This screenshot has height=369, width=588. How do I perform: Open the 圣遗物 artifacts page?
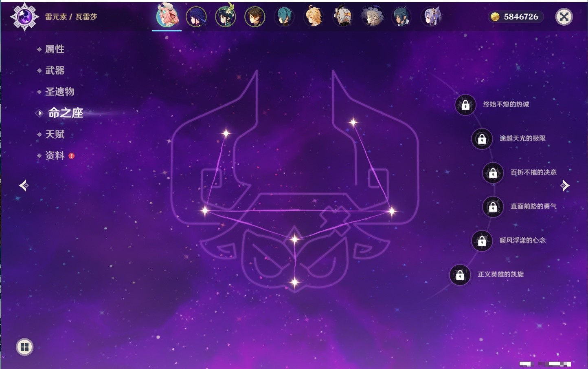coord(59,92)
